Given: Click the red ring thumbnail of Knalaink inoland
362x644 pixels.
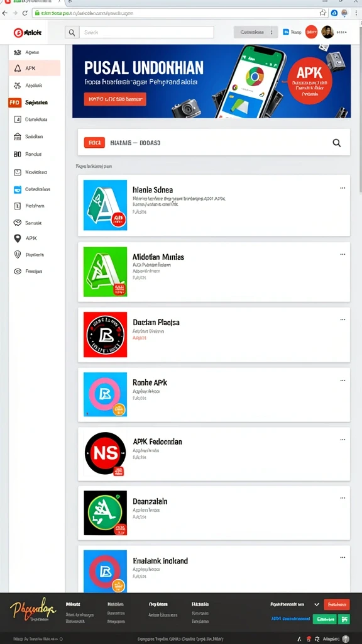Looking at the screenshot, I should tap(105, 571).
